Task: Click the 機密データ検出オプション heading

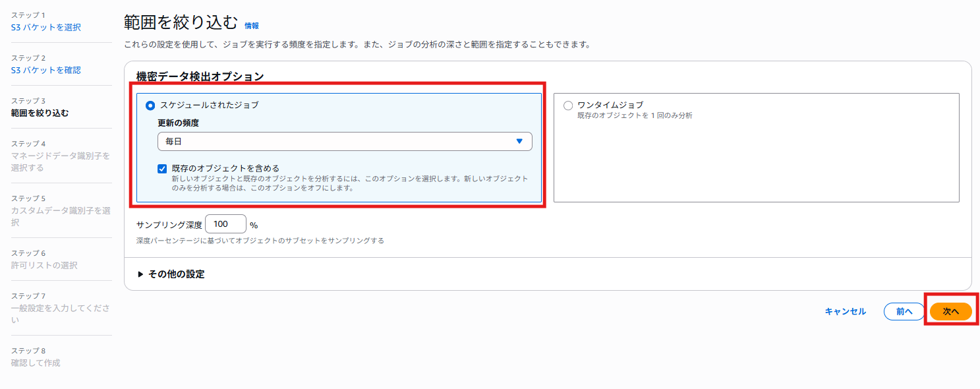Action: (200, 76)
